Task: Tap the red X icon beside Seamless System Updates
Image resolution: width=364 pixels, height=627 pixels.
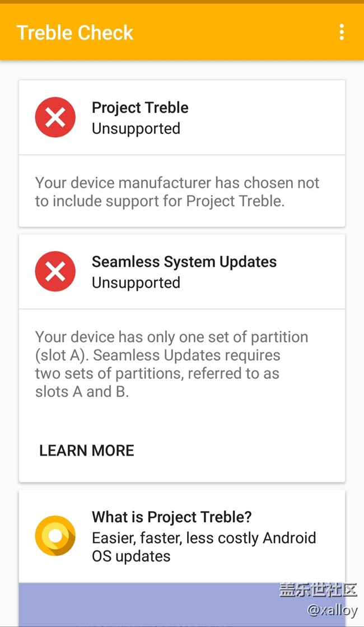Action: [55, 272]
